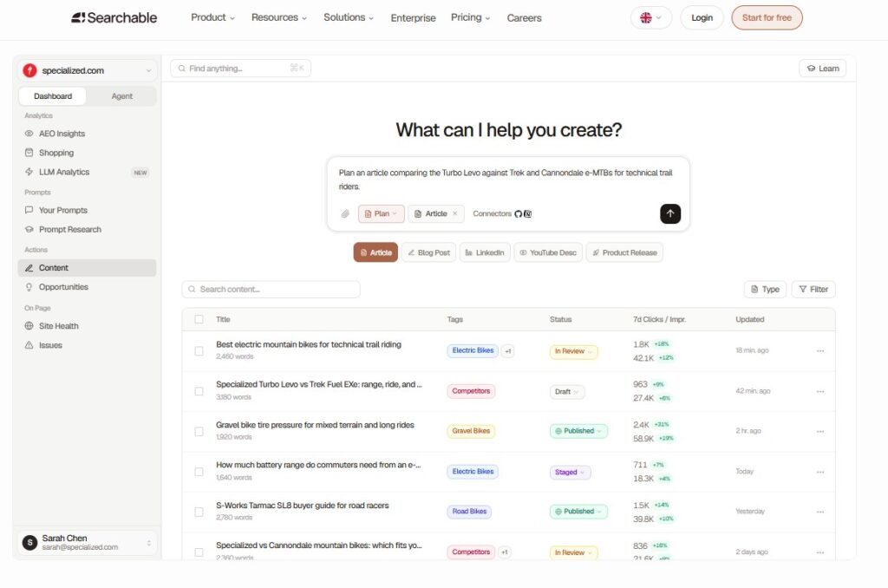Select Blog Post content type
Image resolution: width=888 pixels, height=588 pixels.
pyautogui.click(x=428, y=252)
